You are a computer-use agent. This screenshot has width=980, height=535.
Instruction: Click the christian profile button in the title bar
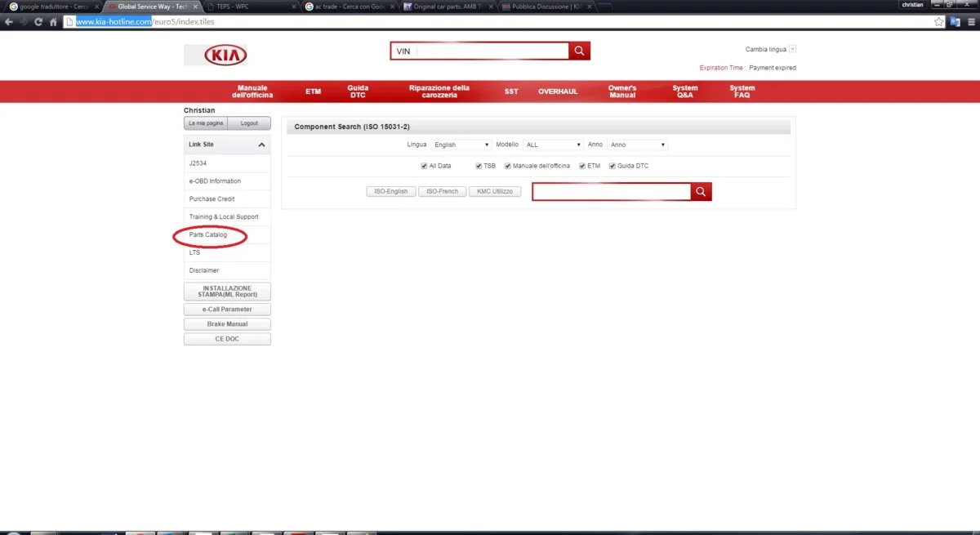click(912, 5)
